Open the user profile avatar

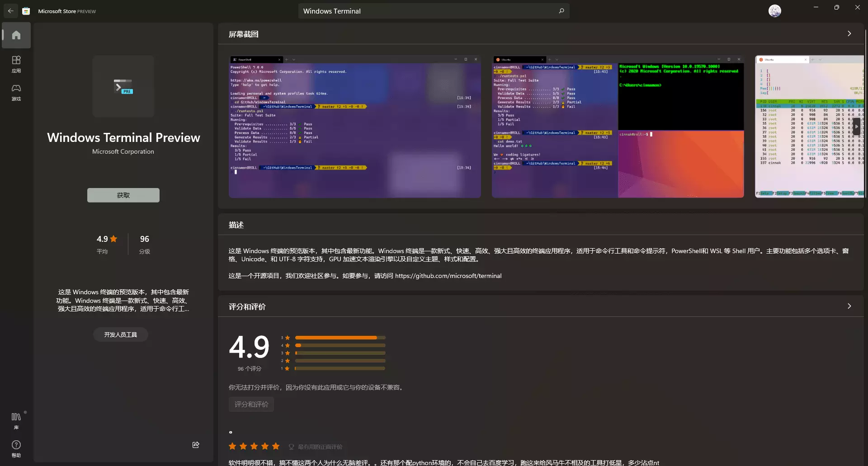click(x=774, y=11)
